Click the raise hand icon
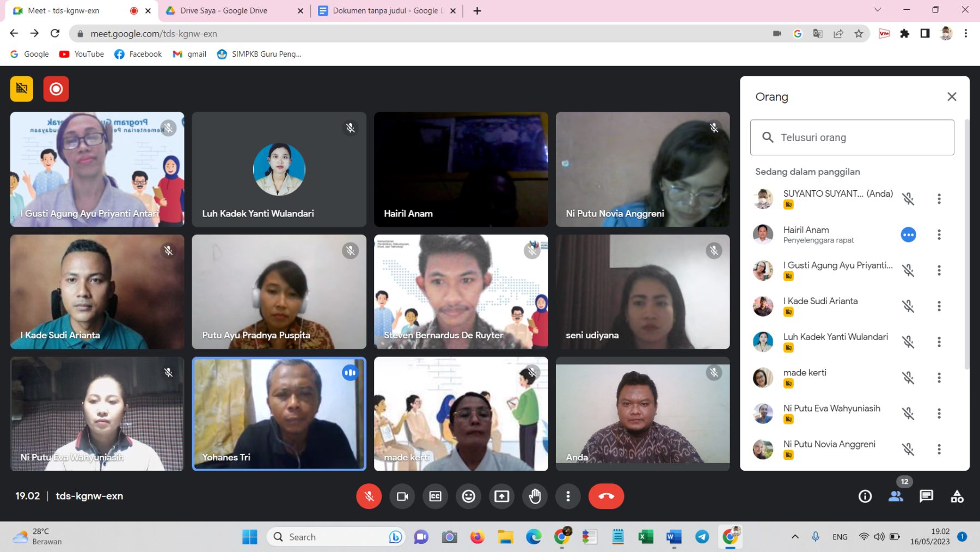 coord(535,496)
